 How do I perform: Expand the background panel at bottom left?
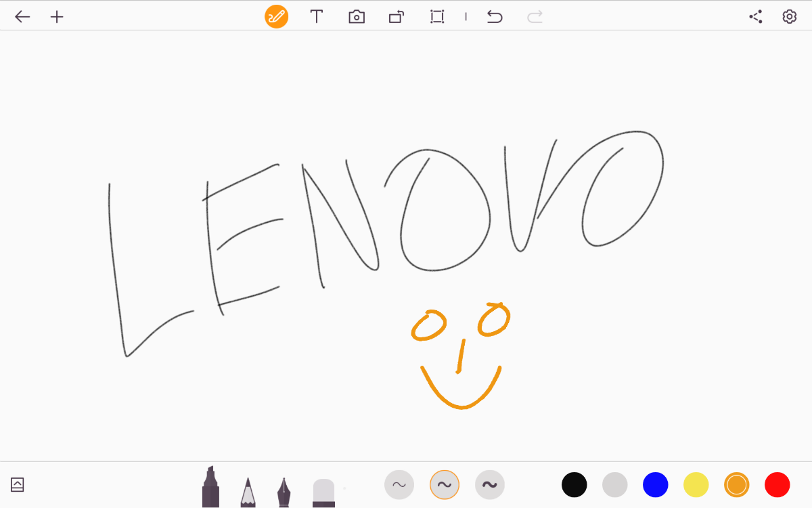[x=18, y=484]
